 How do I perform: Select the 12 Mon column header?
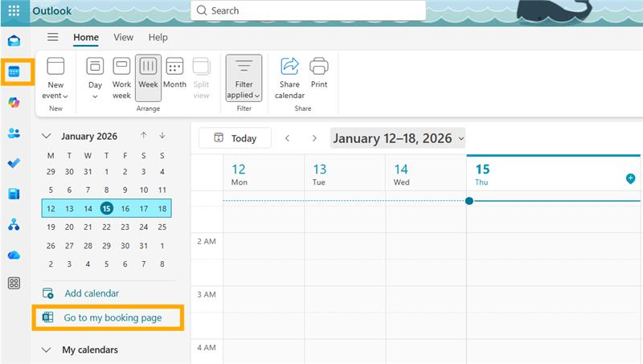coord(264,174)
